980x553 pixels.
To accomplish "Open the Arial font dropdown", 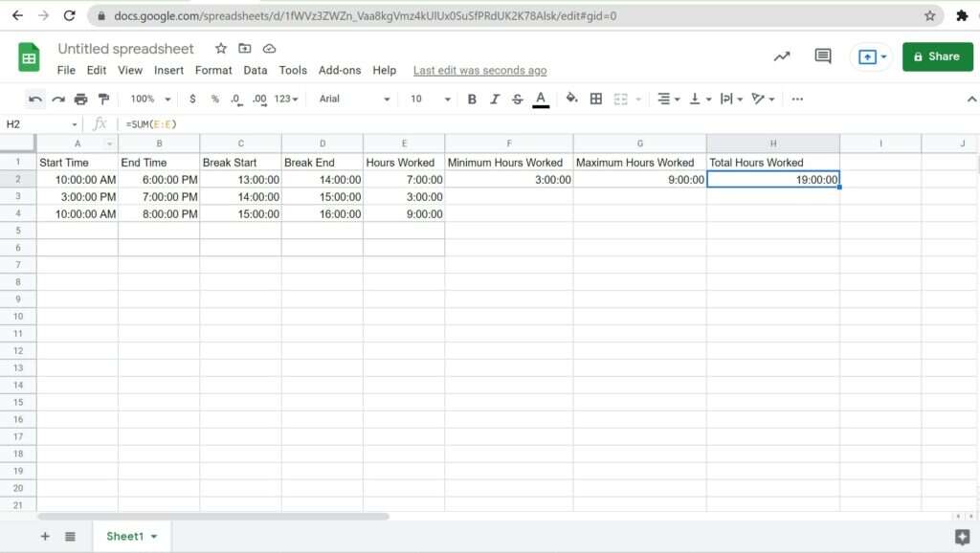I will 354,99.
